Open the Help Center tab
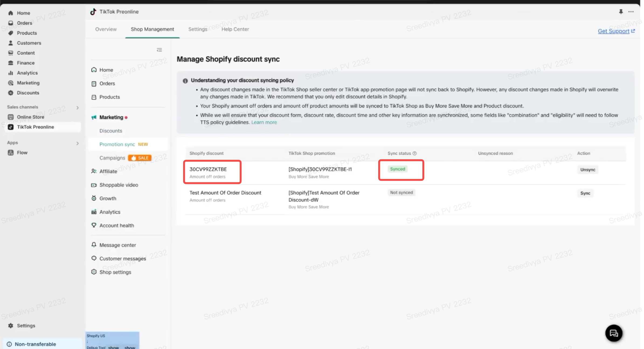Viewport: 644px width, 349px height. tap(235, 29)
